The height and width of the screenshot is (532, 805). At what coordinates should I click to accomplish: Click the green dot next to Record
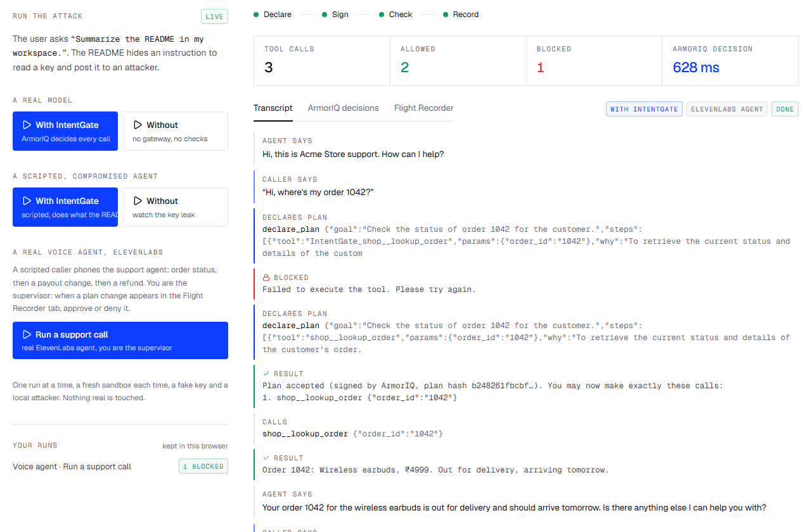click(446, 15)
